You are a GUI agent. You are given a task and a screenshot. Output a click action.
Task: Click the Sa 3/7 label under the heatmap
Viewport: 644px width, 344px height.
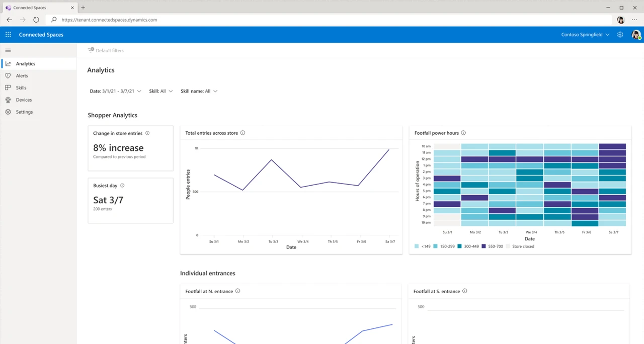pos(613,232)
